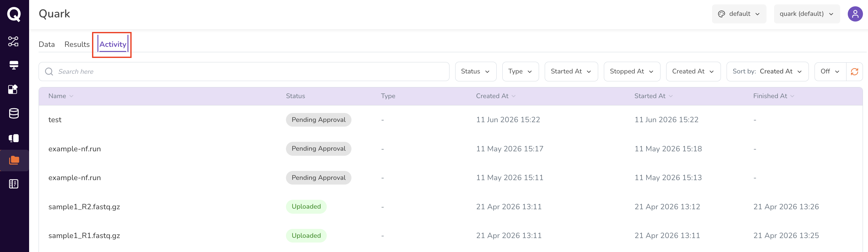Open the sample1_R1.fastq.gz row
Image resolution: width=868 pixels, height=252 pixels.
pyautogui.click(x=450, y=236)
